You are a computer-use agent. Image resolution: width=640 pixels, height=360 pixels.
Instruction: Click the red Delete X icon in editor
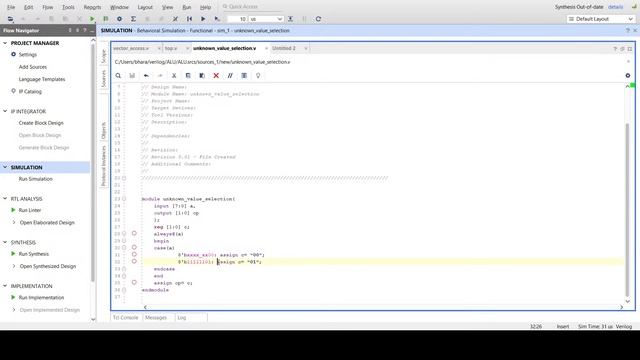point(216,76)
